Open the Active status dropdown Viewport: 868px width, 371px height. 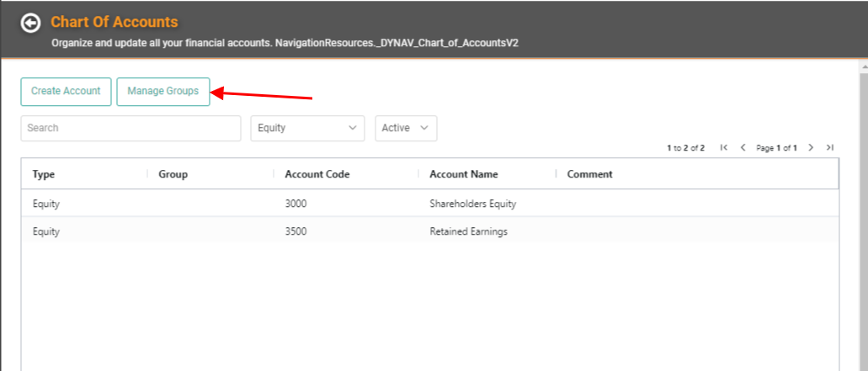[406, 128]
